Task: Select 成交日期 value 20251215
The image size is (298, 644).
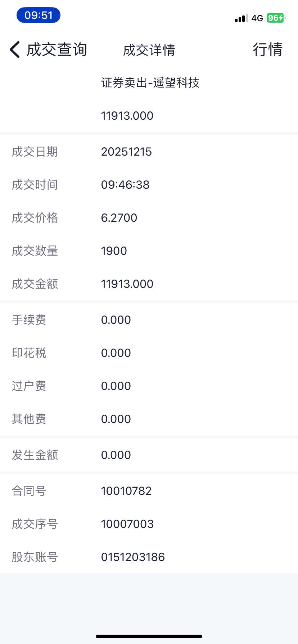Action: [126, 152]
